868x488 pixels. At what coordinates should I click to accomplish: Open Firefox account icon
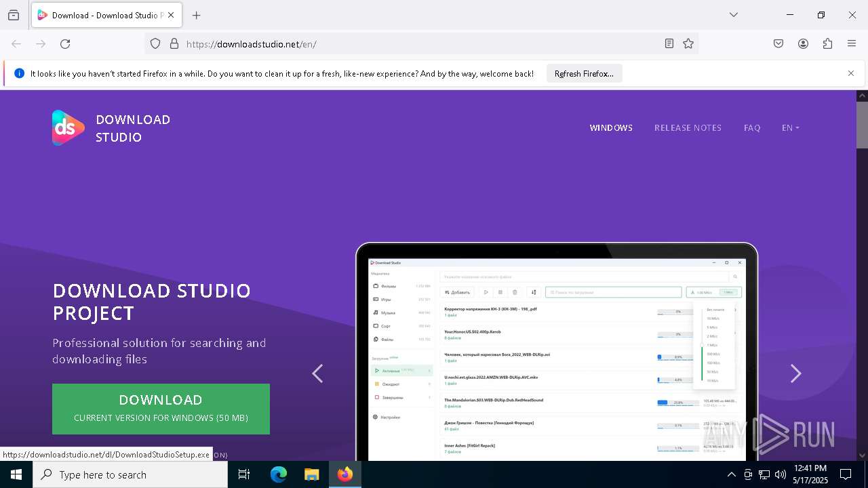click(803, 43)
